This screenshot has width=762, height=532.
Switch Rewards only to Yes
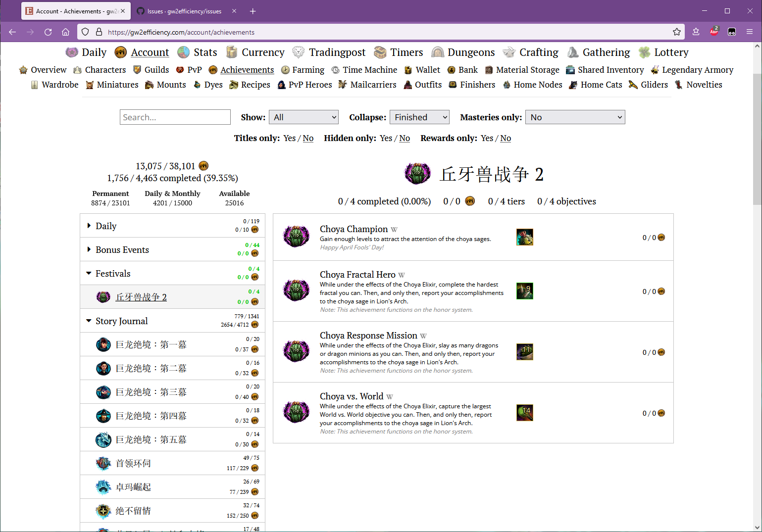tap(486, 138)
